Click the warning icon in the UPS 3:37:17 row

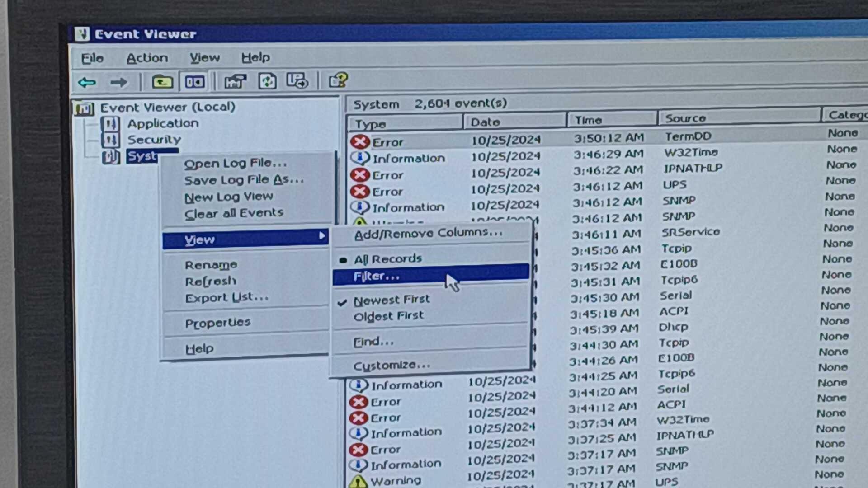pos(358,481)
